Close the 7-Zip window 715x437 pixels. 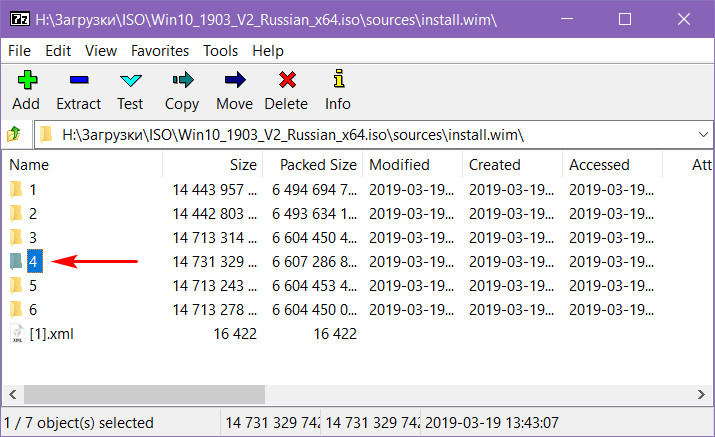pyautogui.click(x=684, y=19)
